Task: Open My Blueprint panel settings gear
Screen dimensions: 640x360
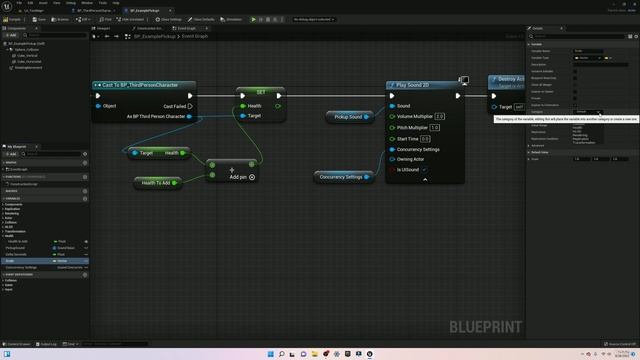Action: coord(85,154)
